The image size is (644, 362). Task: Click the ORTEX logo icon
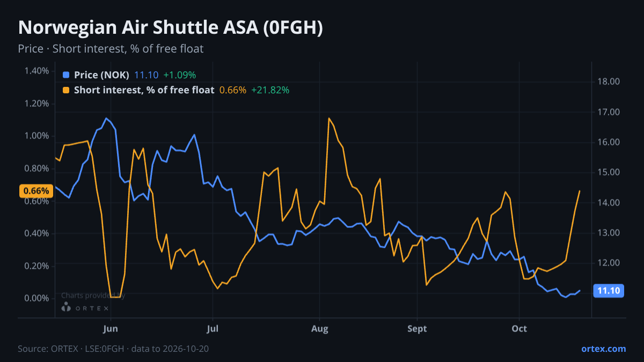click(x=66, y=308)
